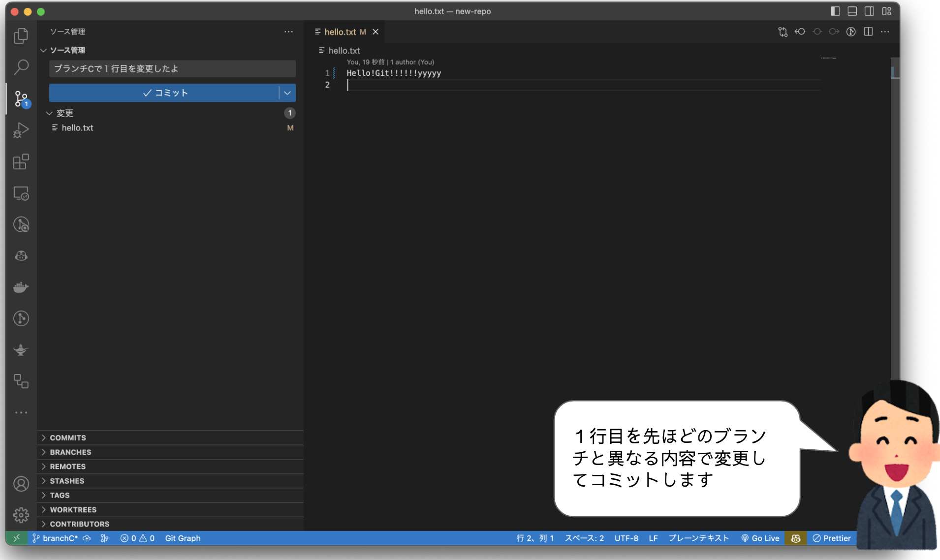Open Git Graph from the status bar
This screenshot has width=940, height=560.
point(182,538)
